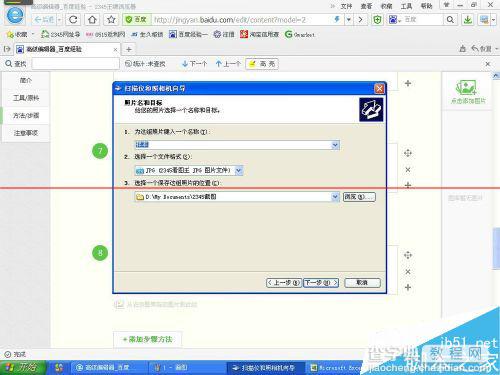The width and height of the screenshot is (500, 375).
Task: Open the 百度经验 bookmark
Action: 188,34
